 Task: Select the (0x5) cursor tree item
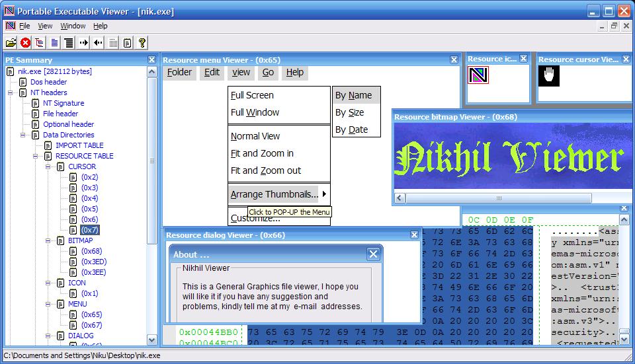click(89, 209)
